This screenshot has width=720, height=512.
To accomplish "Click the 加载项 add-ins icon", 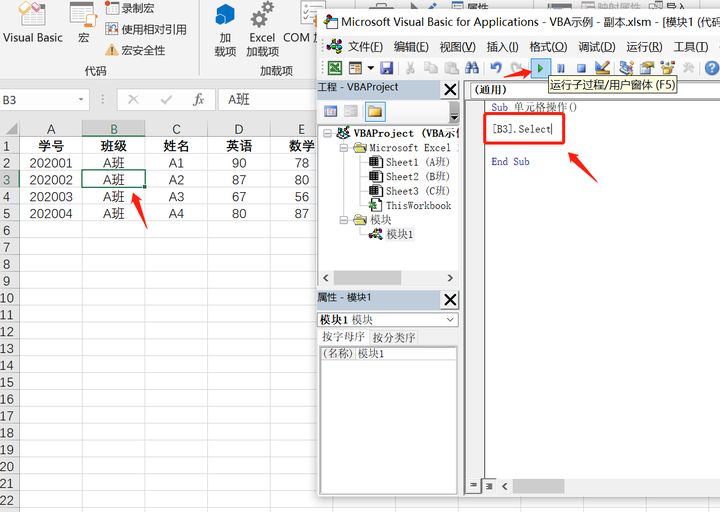I will (x=225, y=30).
